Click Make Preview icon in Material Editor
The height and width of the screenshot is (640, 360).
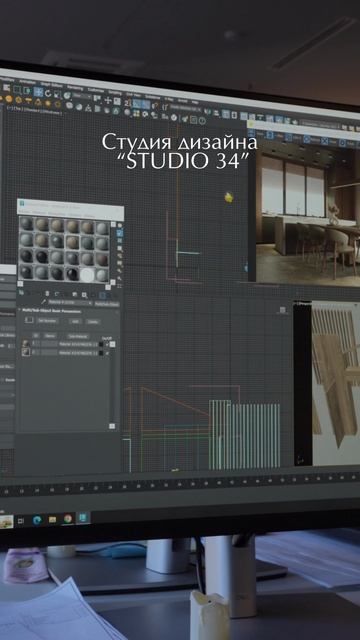[x=120, y=263]
